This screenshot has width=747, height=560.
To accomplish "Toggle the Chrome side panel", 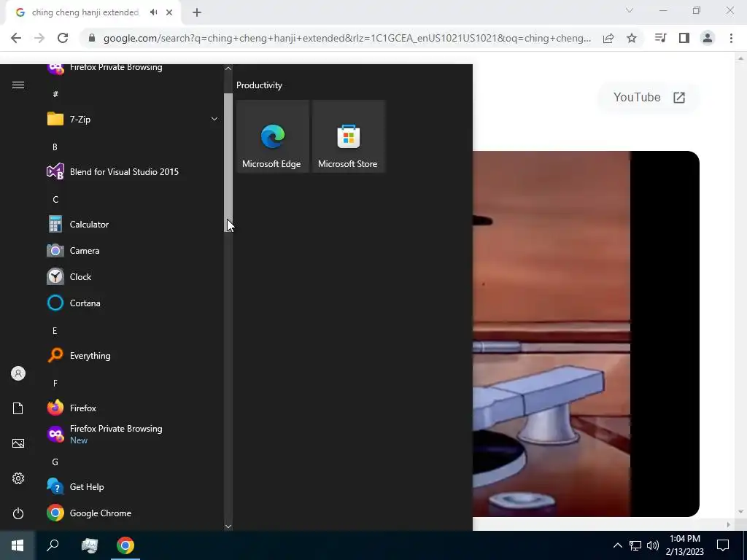I will [x=684, y=38].
